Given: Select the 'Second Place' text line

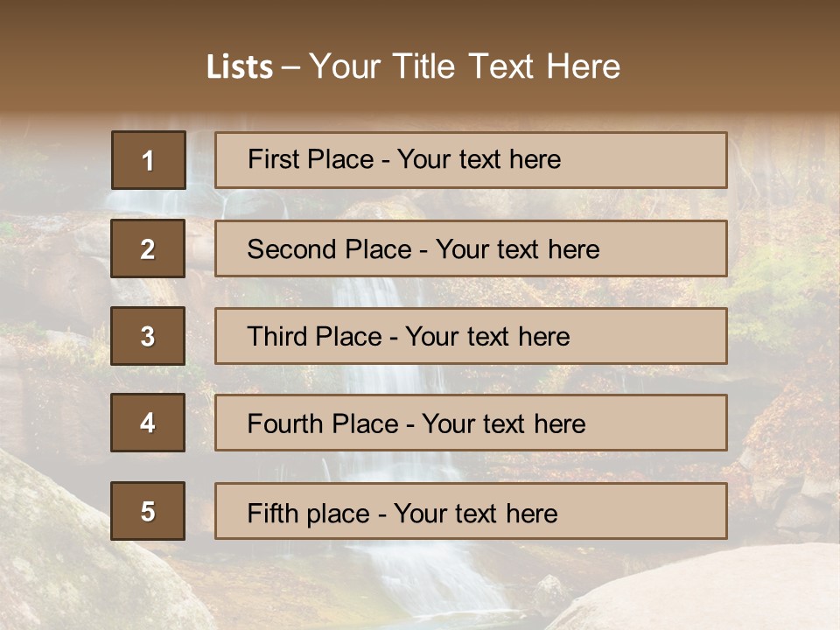Looking at the screenshot, I should [423, 249].
